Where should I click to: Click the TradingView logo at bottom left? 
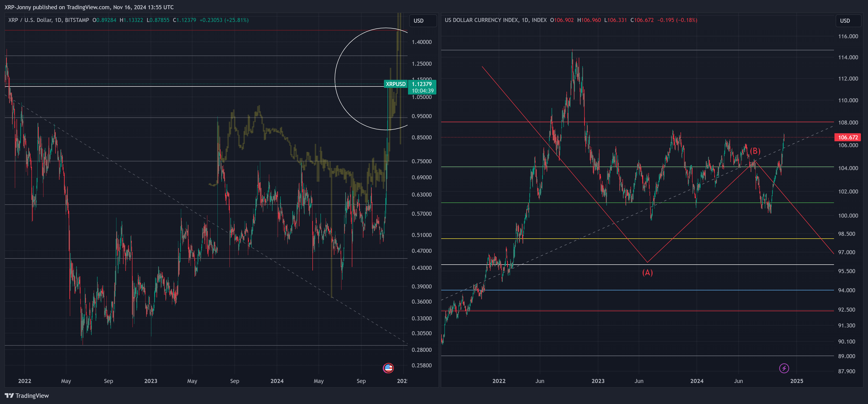click(27, 395)
